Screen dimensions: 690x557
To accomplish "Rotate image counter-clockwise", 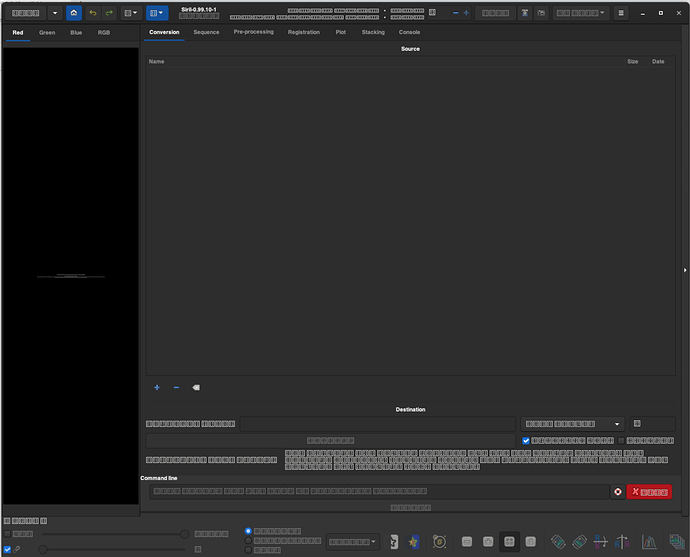I will [558, 542].
